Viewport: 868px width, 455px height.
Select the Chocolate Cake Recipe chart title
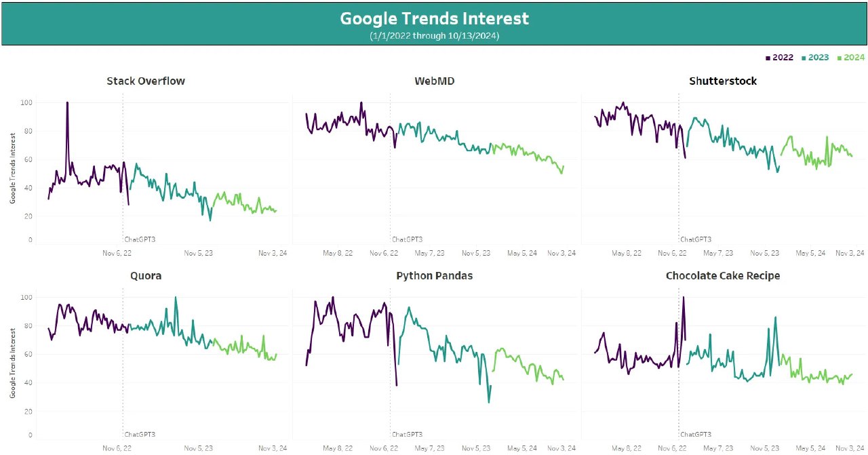click(x=723, y=276)
